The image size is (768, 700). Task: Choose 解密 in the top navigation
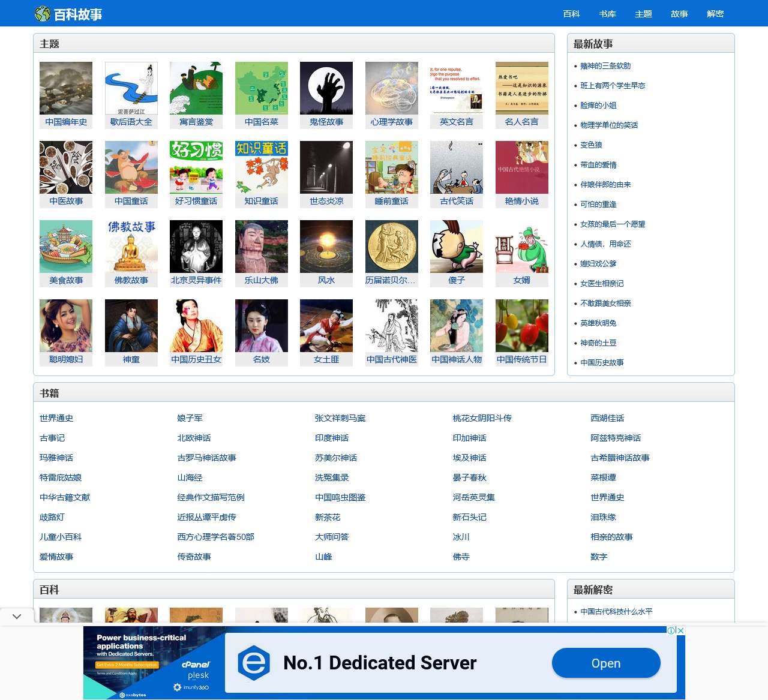click(x=716, y=14)
